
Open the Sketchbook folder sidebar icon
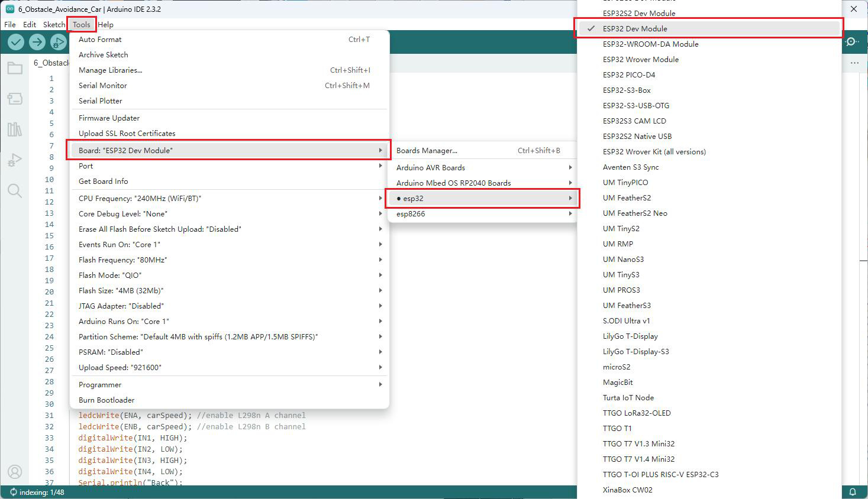tap(15, 68)
